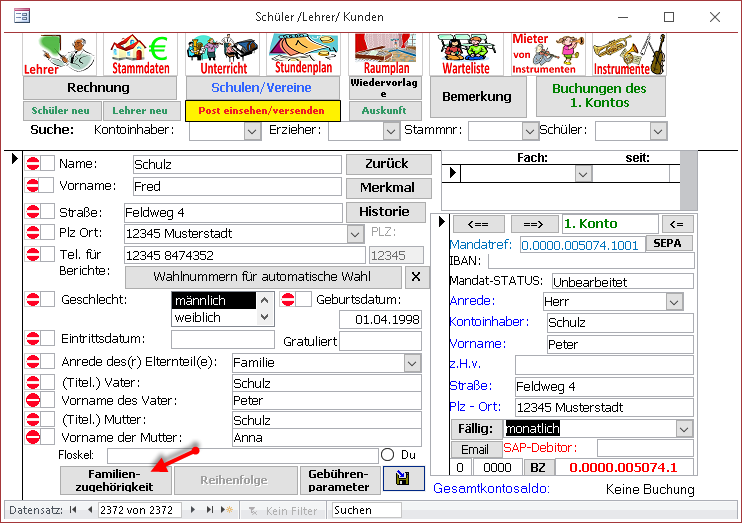This screenshot has width=742, height=523.
Task: Toggle the checkbox beside Name
Action: (48, 164)
